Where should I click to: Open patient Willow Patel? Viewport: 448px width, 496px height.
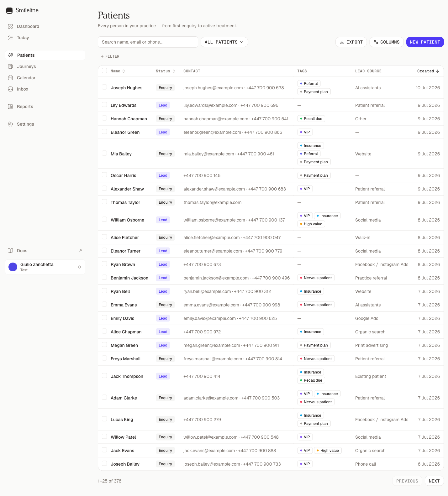pyautogui.click(x=123, y=437)
